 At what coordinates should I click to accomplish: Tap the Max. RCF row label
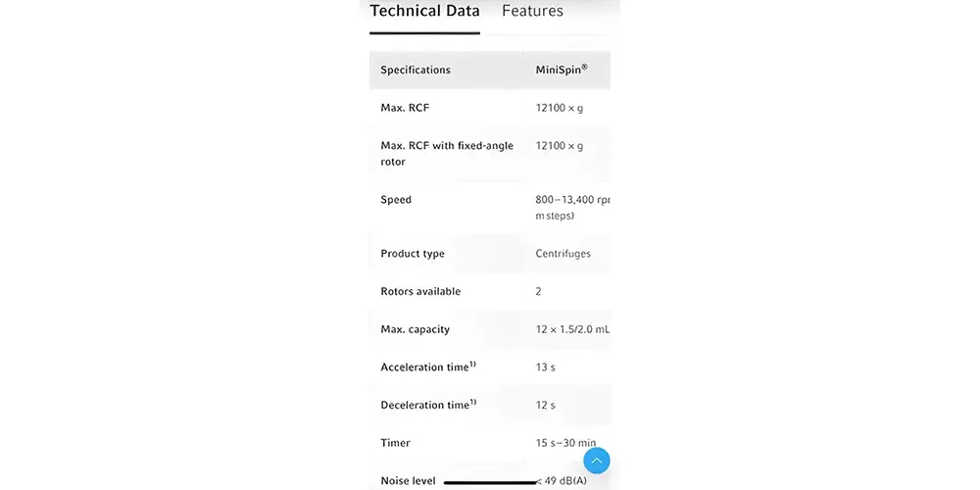pyautogui.click(x=405, y=108)
